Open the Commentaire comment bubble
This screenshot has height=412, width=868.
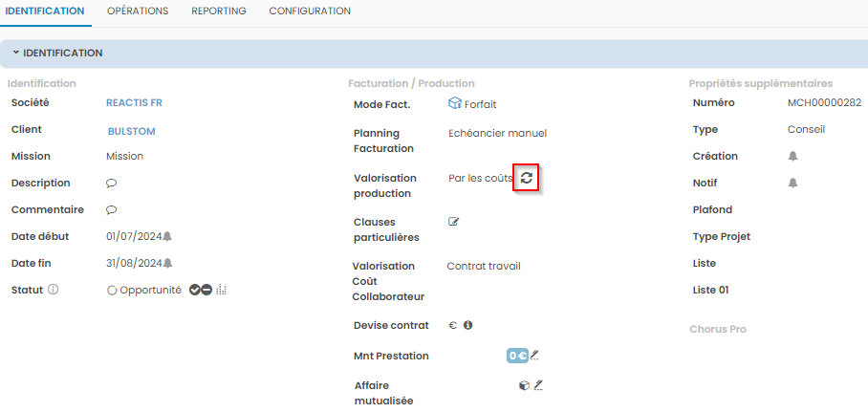[x=111, y=210]
